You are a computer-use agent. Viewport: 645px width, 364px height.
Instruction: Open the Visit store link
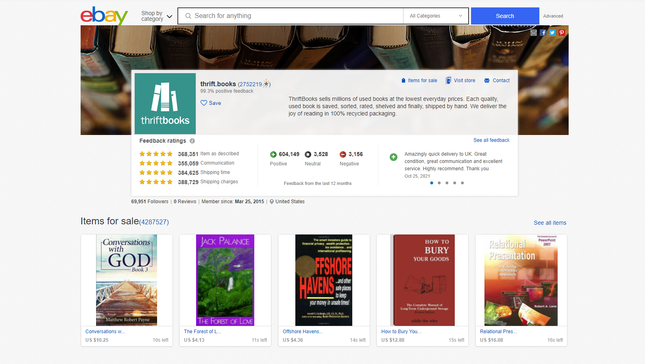coord(464,81)
